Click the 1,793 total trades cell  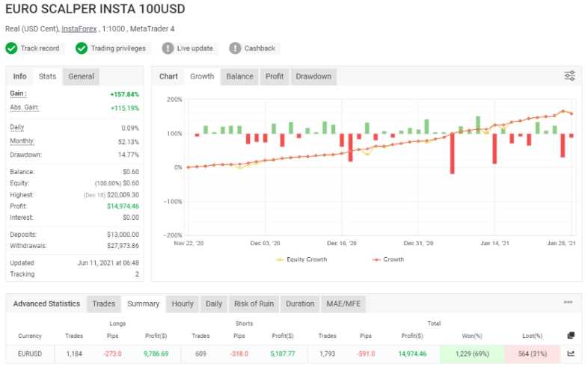pos(328,354)
